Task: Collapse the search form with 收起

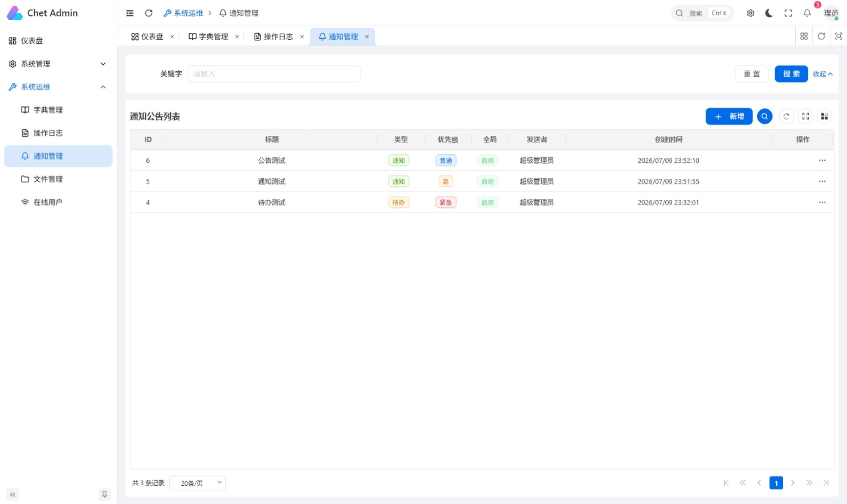Action: tap(823, 74)
